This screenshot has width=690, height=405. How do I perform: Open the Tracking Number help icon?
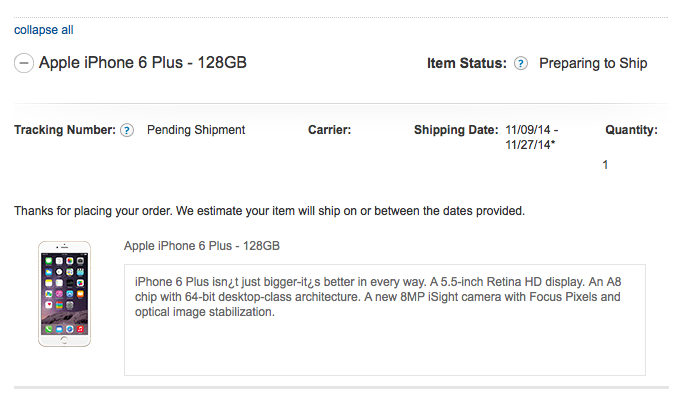[x=127, y=130]
